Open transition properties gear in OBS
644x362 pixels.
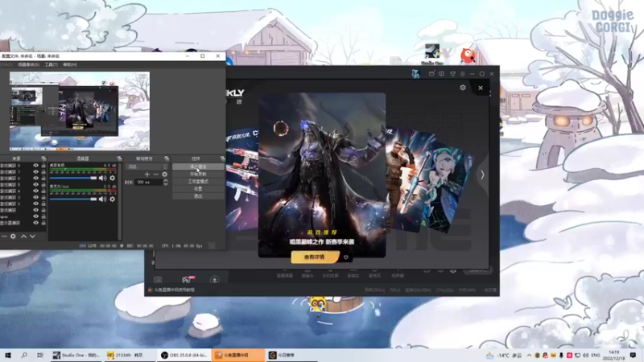pyautogui.click(x=165, y=175)
